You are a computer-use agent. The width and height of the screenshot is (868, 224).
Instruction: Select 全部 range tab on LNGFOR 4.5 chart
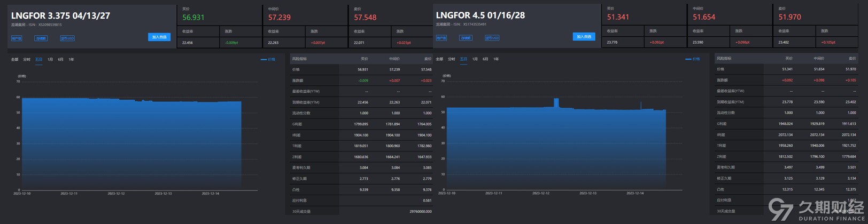tap(439, 59)
